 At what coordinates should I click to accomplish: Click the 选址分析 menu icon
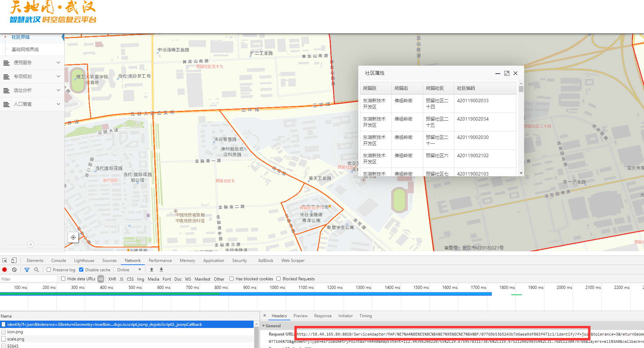6,90
